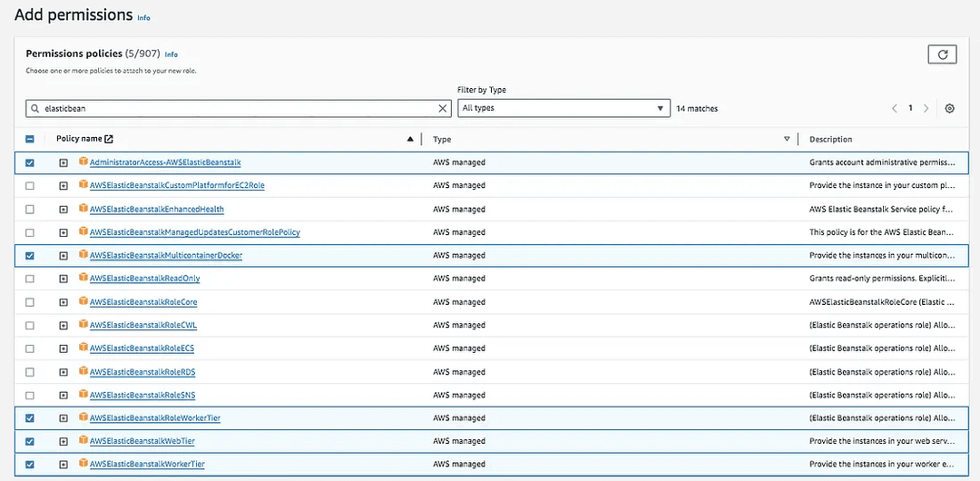Open Info link beside Permissions policies
This screenshot has width=980, height=481.
[x=171, y=54]
